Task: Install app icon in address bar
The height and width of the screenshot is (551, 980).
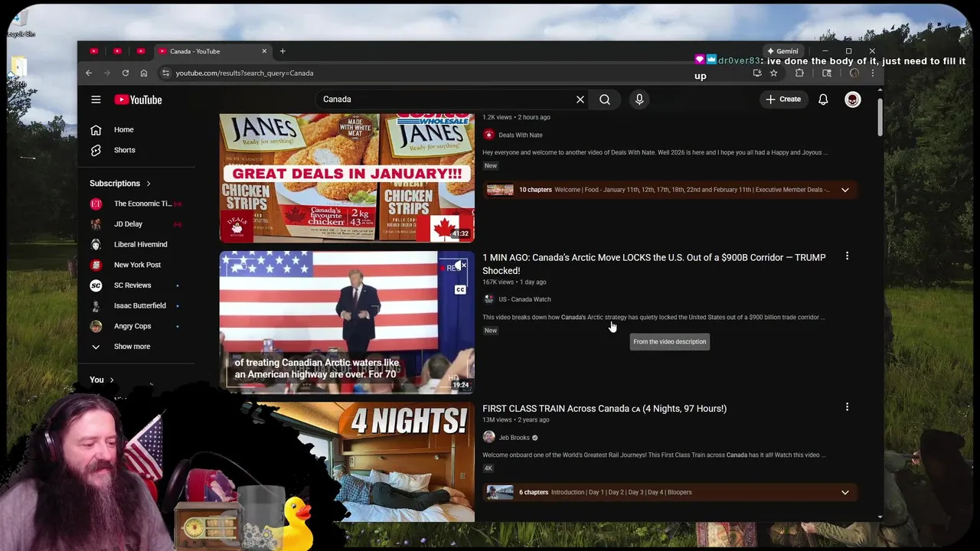Action: (757, 73)
